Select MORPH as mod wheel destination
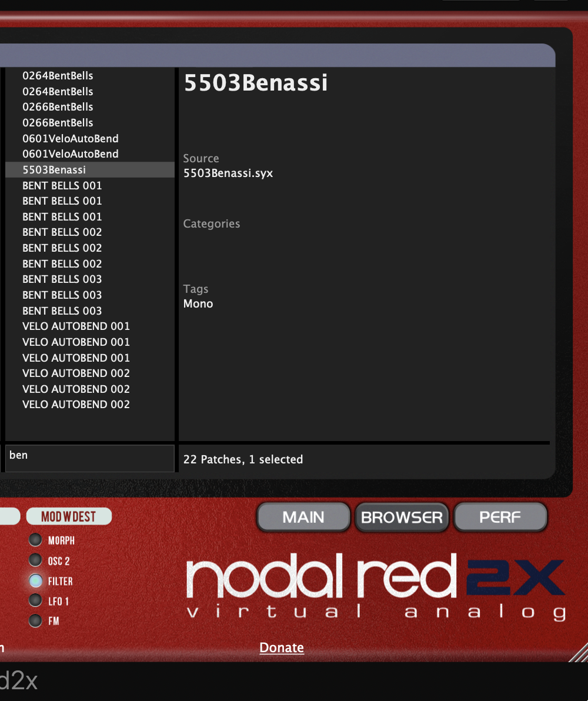588x701 pixels. [x=35, y=540]
